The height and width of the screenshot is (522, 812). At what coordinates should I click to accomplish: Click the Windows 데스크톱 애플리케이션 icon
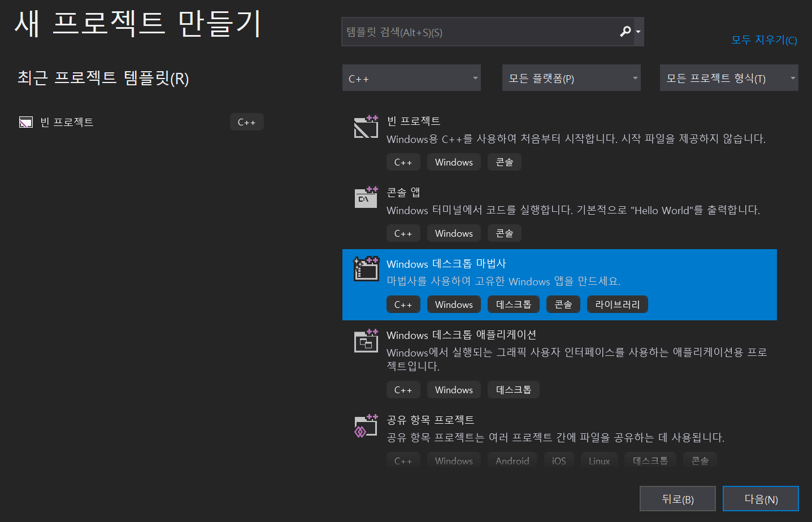tap(366, 341)
